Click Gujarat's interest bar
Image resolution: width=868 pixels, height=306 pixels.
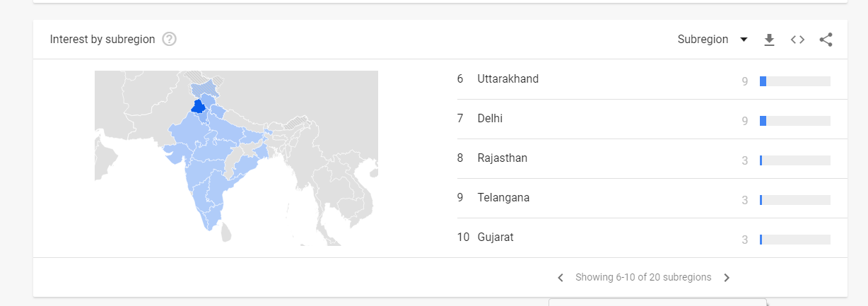[794, 240]
